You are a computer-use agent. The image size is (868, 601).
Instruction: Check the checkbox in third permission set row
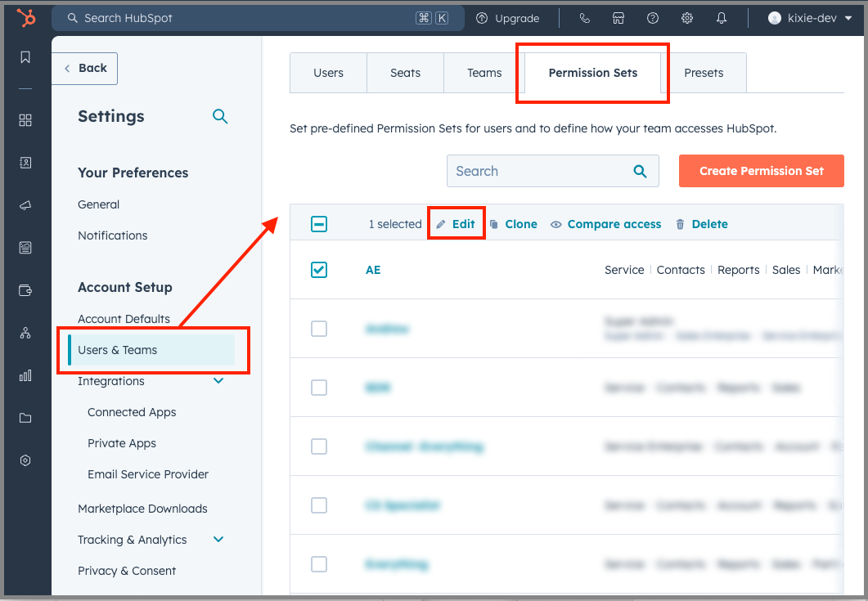point(319,388)
